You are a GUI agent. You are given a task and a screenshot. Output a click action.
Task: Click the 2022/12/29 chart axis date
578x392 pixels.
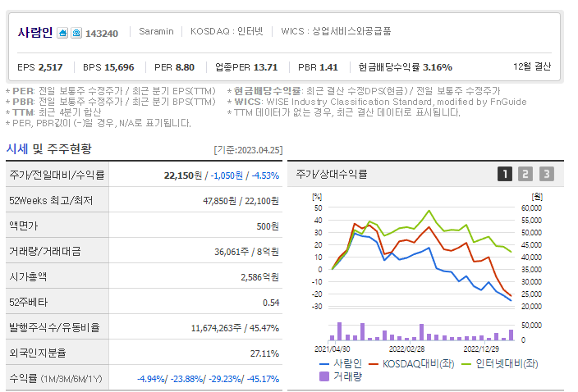pyautogui.click(x=481, y=349)
